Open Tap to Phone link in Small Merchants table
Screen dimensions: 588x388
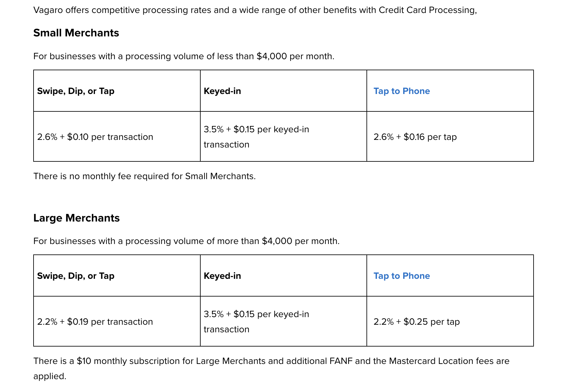tap(401, 91)
